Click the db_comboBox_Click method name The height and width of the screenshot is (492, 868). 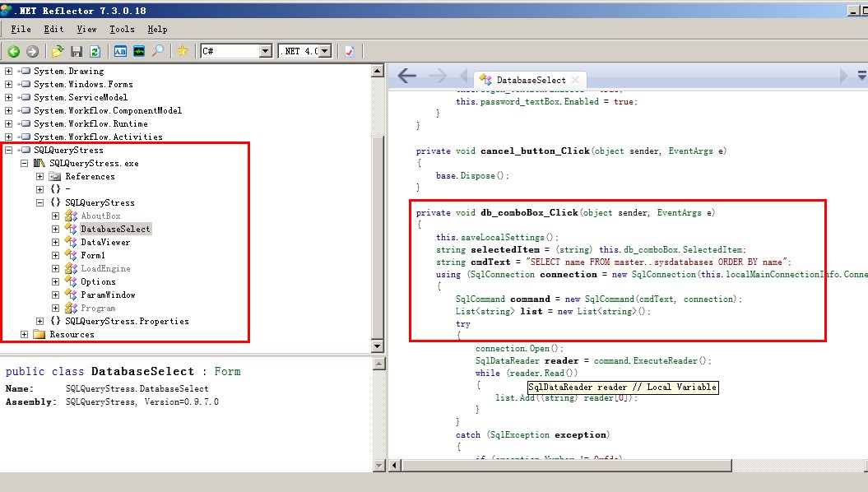[x=529, y=213]
